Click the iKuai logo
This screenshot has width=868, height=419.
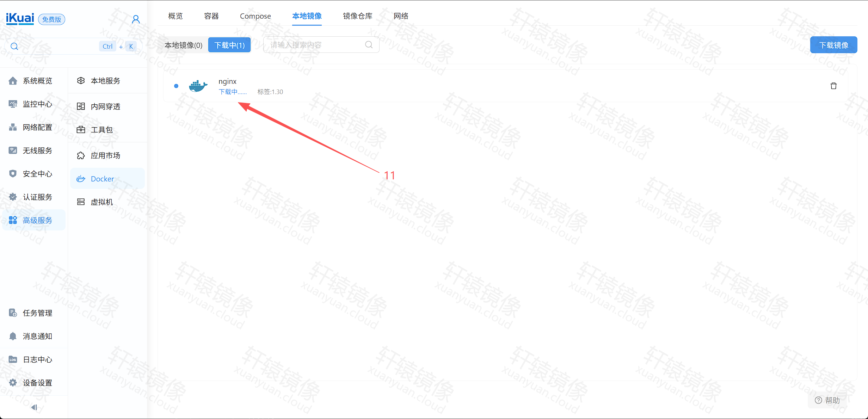point(20,18)
